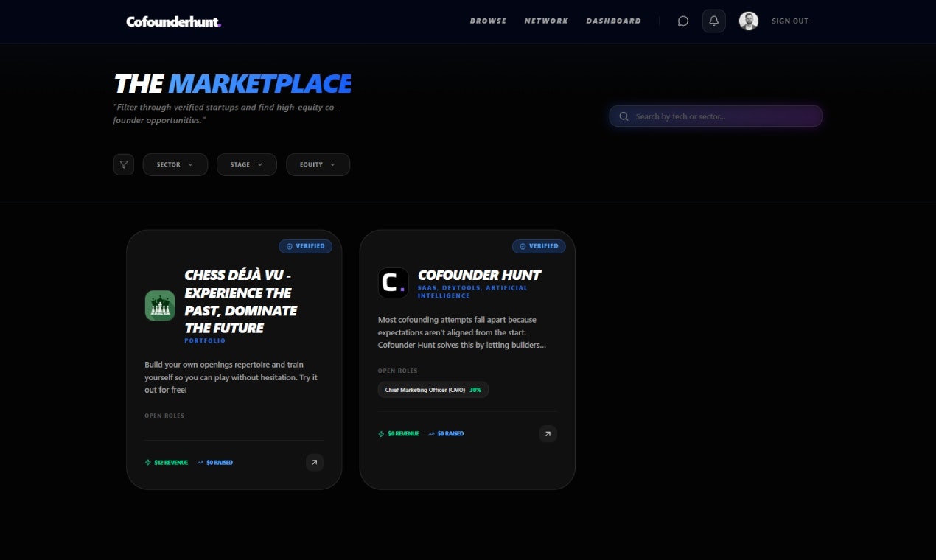The width and height of the screenshot is (936, 560).
Task: Click SIGN OUT
Action: click(x=789, y=21)
